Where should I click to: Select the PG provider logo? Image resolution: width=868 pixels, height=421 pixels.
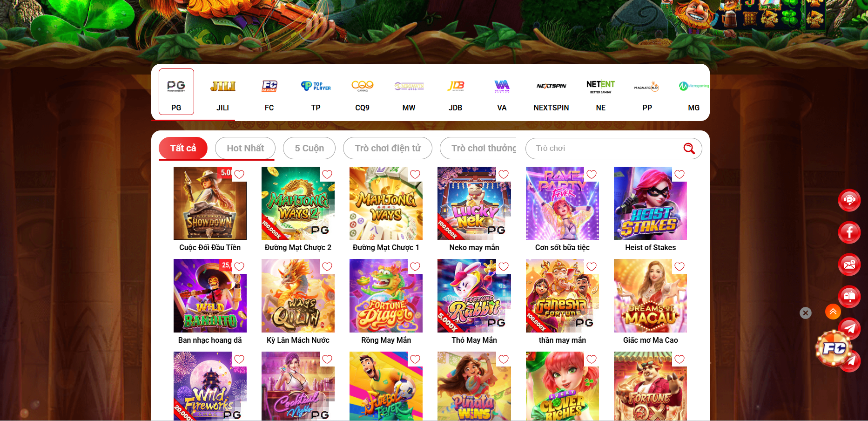click(176, 86)
